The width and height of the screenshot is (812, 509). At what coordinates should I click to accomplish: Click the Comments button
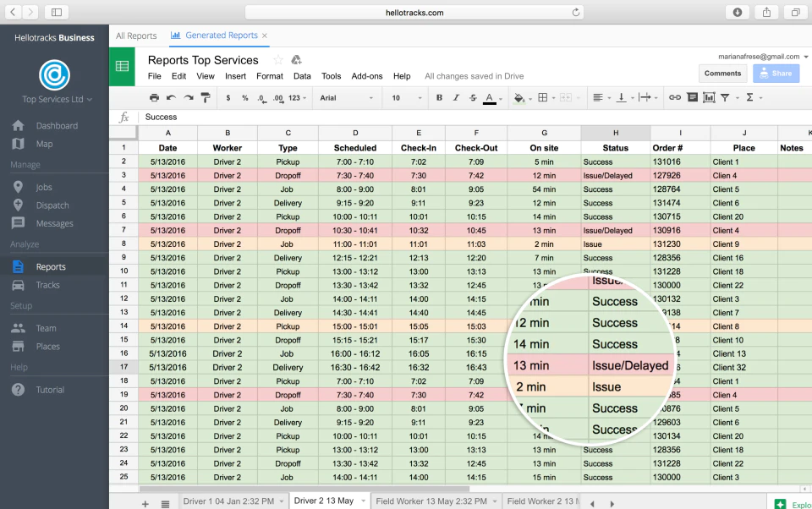(x=722, y=74)
